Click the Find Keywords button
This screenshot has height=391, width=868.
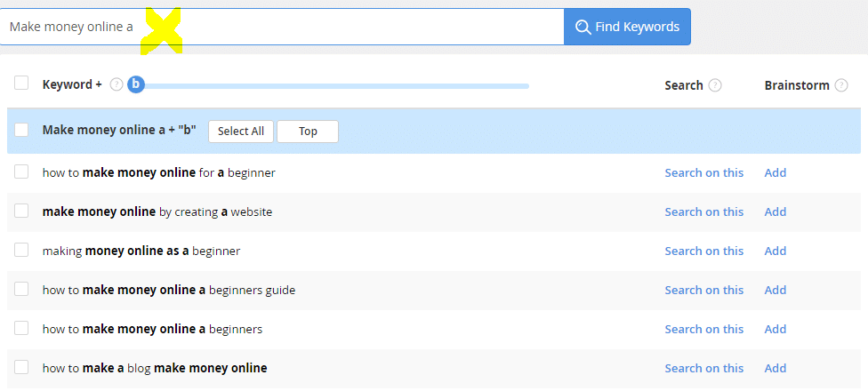click(627, 27)
